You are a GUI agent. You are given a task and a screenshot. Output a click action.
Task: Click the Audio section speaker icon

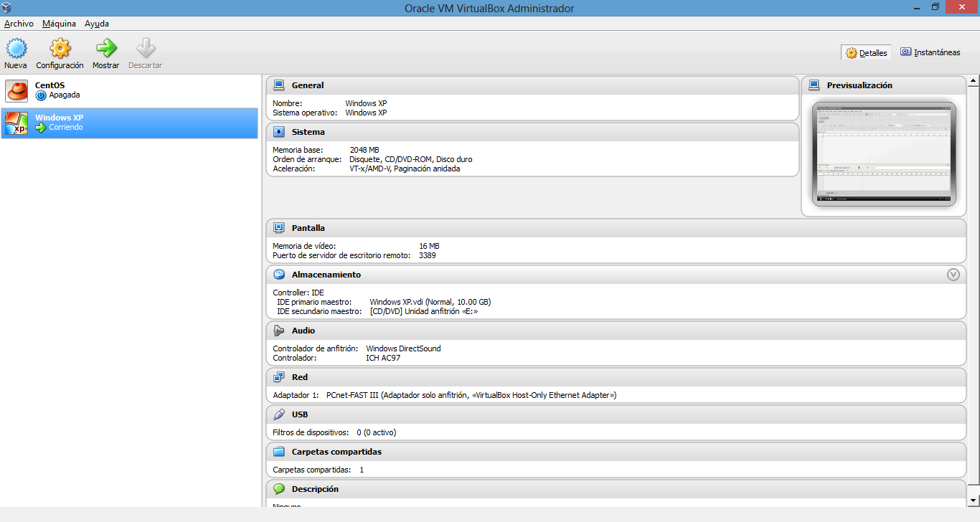click(278, 331)
